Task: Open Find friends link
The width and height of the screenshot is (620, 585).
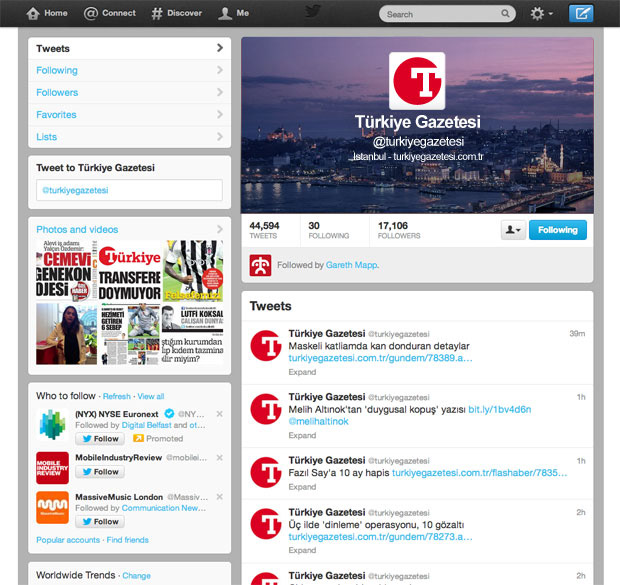Action: 128,540
